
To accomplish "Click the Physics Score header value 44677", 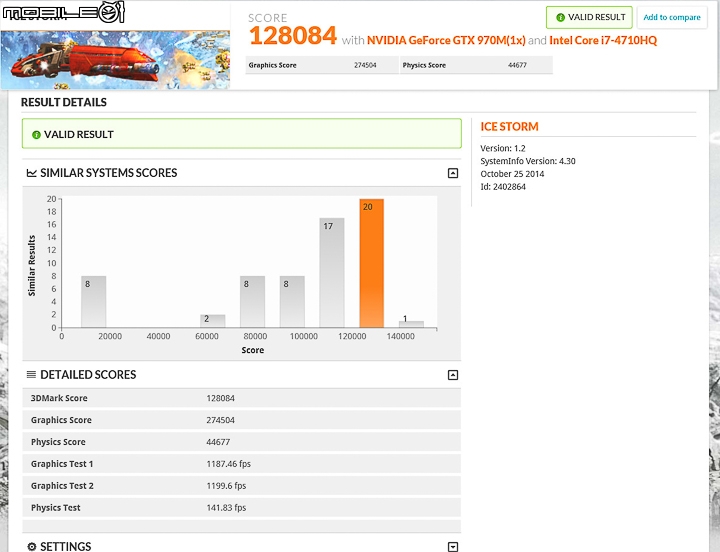I will (517, 65).
